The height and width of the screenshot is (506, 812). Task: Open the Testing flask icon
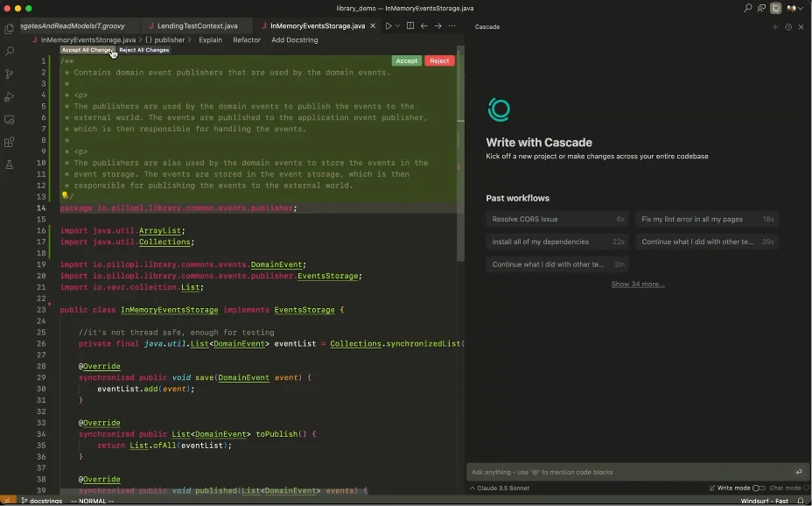click(9, 165)
